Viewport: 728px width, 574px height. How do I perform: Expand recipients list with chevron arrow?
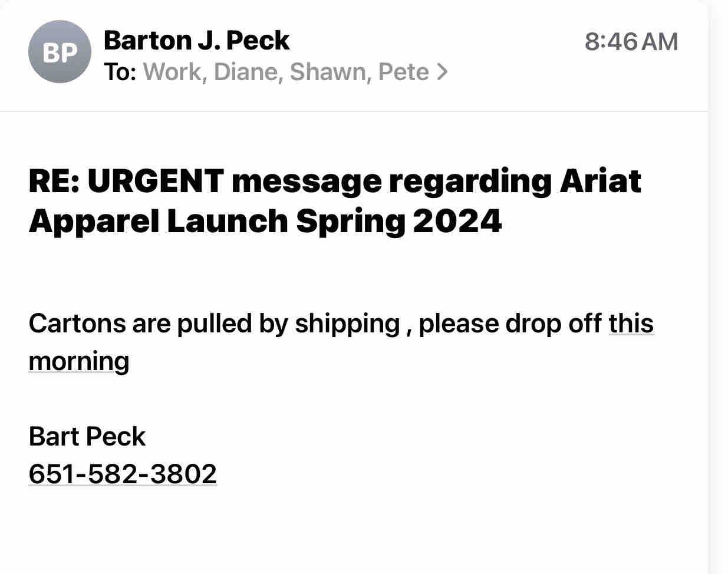tap(442, 72)
